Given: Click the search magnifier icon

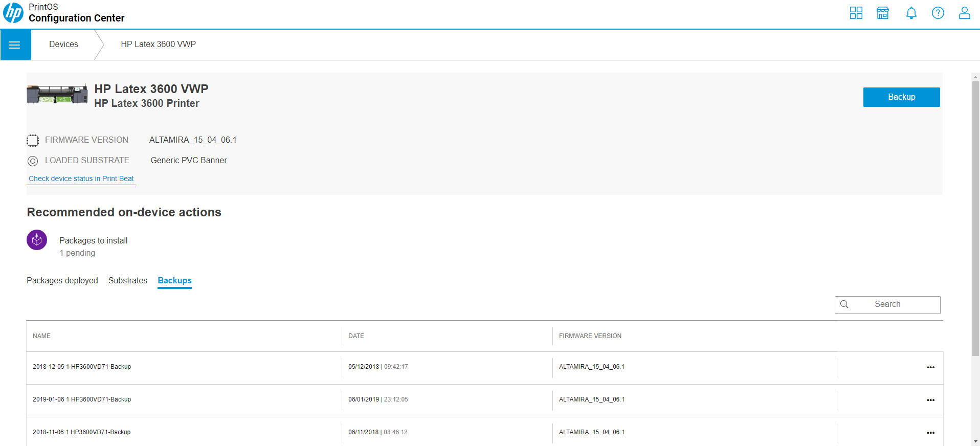Looking at the screenshot, I should coord(844,304).
